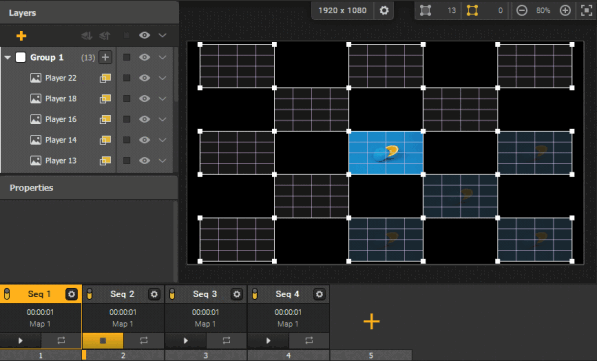Switch to the Seq 2 tab
The image size is (597, 361).
122,294
